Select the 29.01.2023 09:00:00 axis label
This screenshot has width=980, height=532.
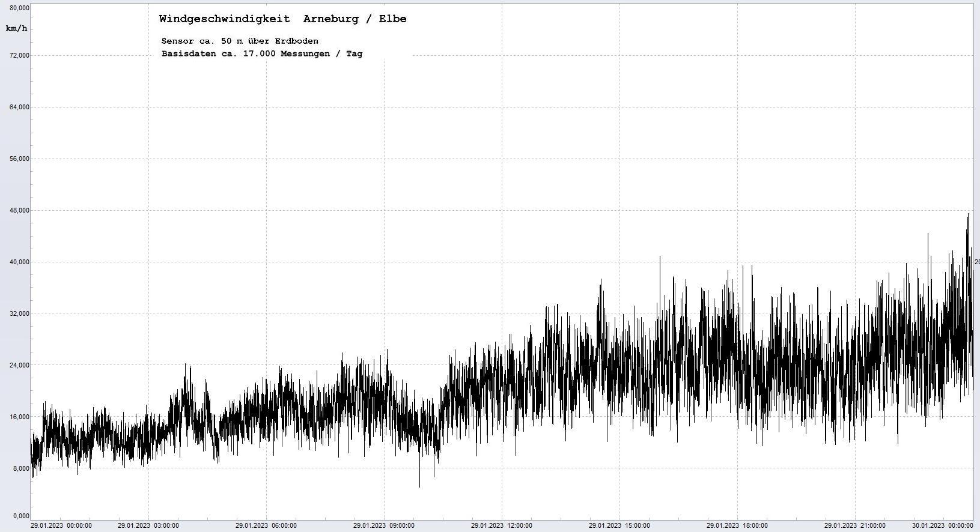(x=384, y=526)
